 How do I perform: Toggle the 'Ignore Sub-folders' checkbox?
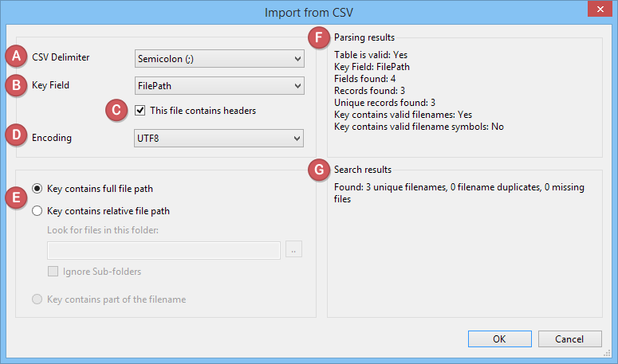click(x=53, y=272)
